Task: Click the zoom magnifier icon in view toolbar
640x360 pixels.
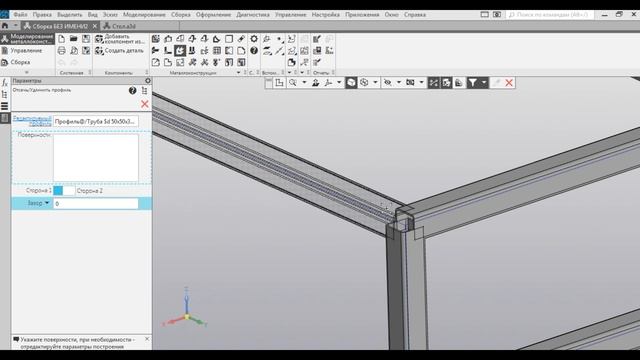Action: click(293, 83)
